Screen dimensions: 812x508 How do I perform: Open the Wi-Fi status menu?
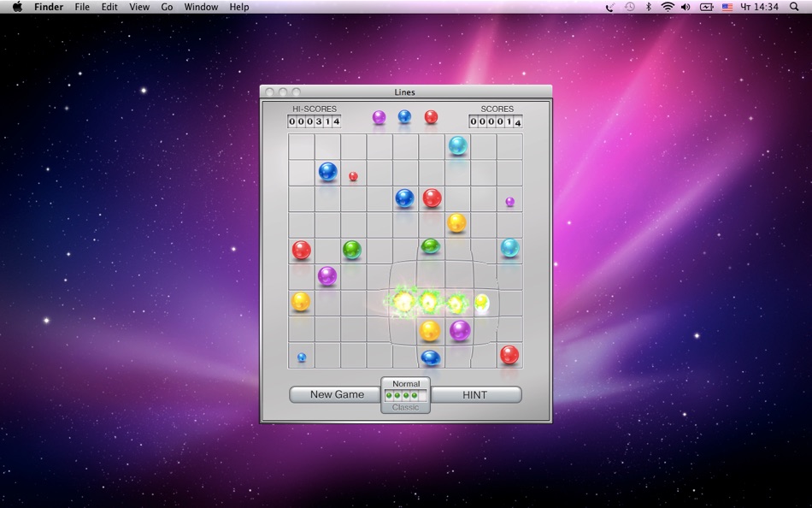click(668, 7)
